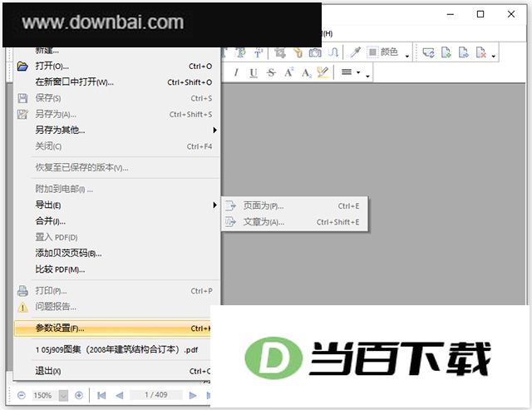532x410 pixels.
Task: Click the zoom in button
Action: [79, 395]
